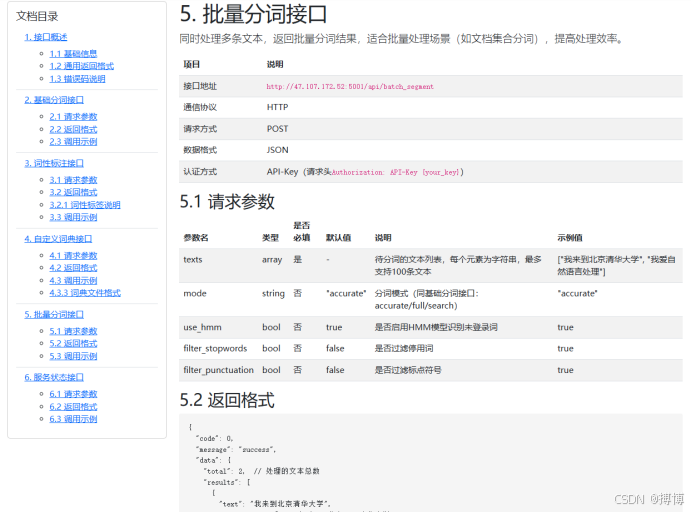Open the '5.2 返回格式' link
The width and height of the screenshot is (692, 513).
(73, 343)
